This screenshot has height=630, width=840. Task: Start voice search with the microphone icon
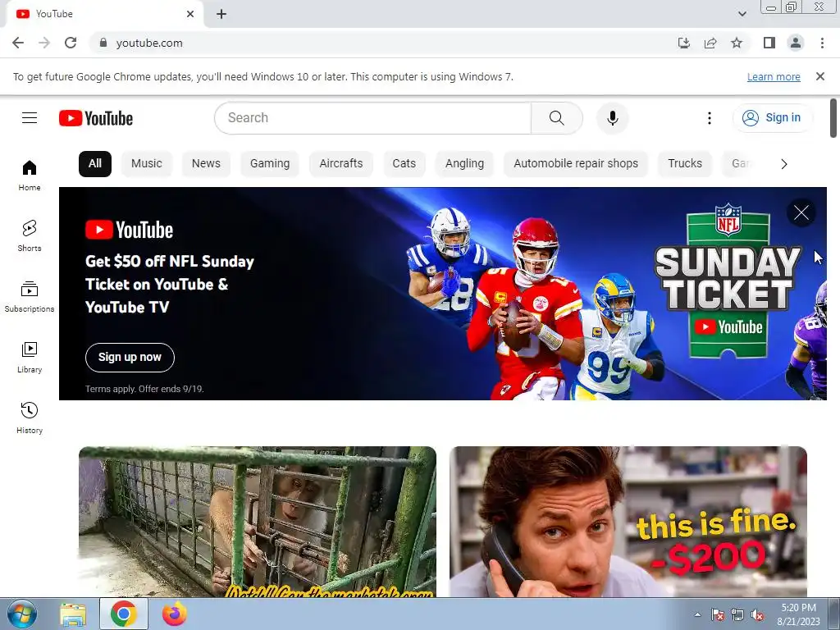(612, 118)
